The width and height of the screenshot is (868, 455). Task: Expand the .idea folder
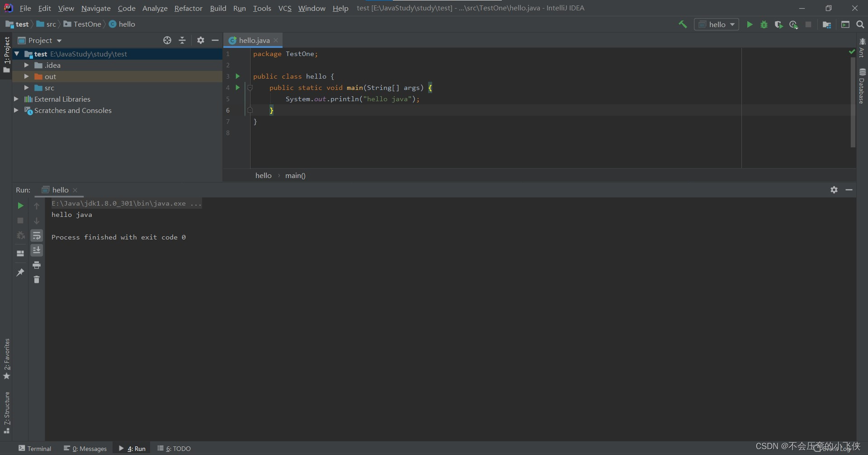tap(26, 65)
